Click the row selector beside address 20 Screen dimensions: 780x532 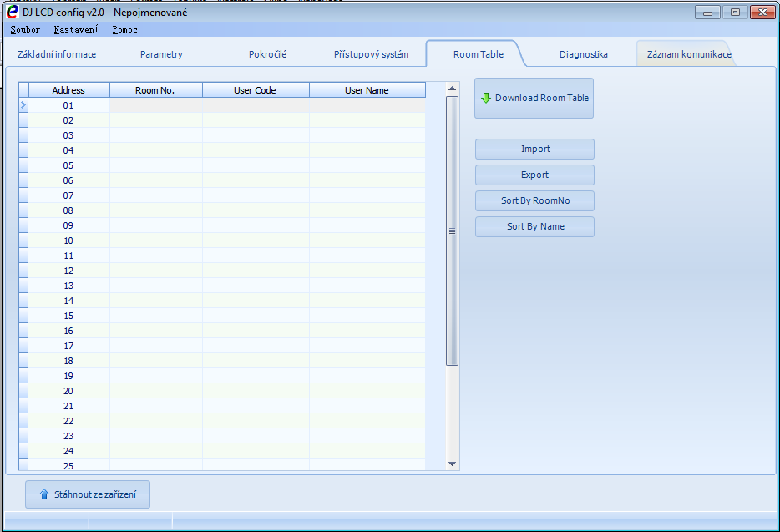tap(23, 391)
